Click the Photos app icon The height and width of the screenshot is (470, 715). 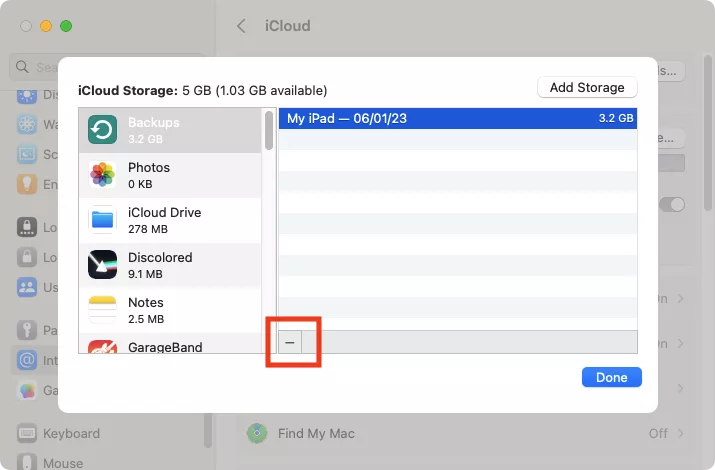[102, 175]
